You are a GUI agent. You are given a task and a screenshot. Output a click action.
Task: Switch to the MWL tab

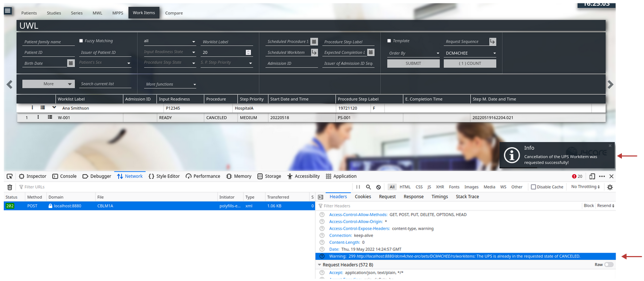click(x=97, y=13)
